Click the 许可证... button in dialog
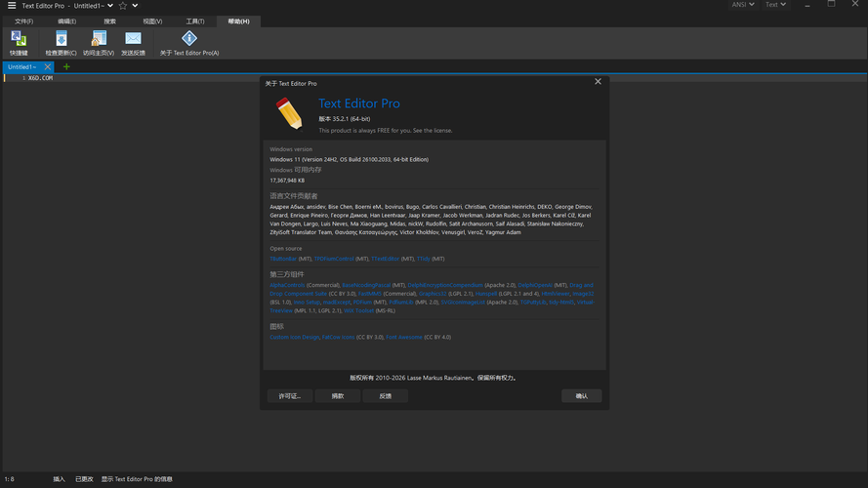The image size is (868, 488). tap(290, 396)
